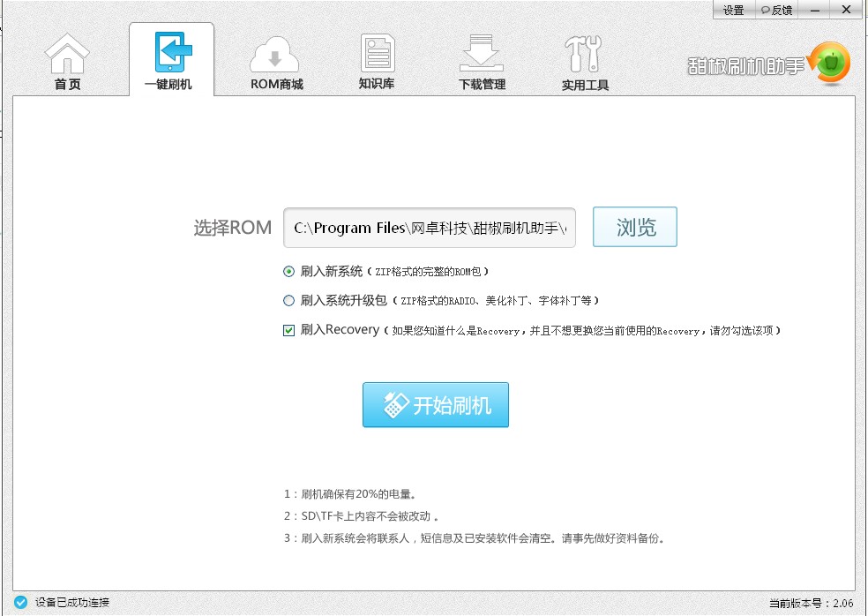868x616 pixels.
Task: Open 设置 in the title bar
Action: [x=734, y=10]
